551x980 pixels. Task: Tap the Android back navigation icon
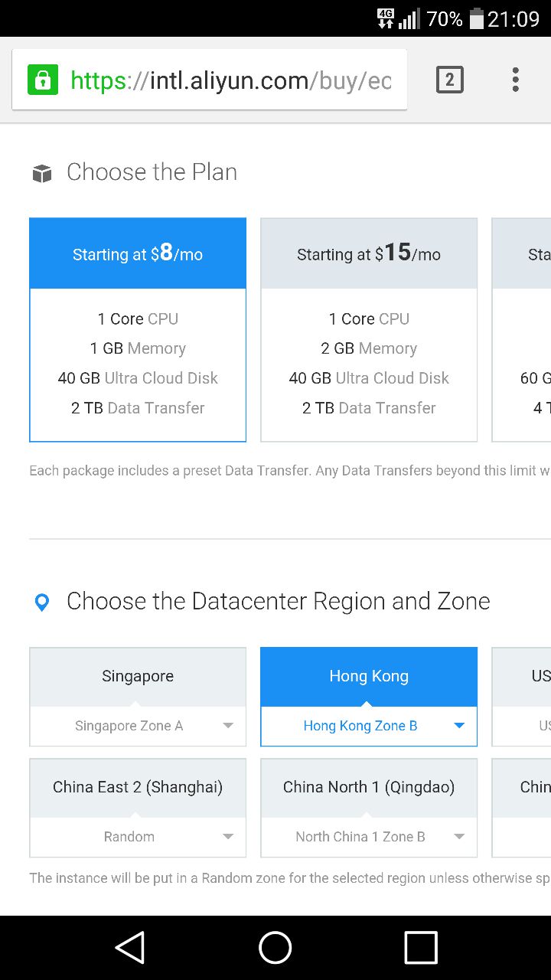130,948
